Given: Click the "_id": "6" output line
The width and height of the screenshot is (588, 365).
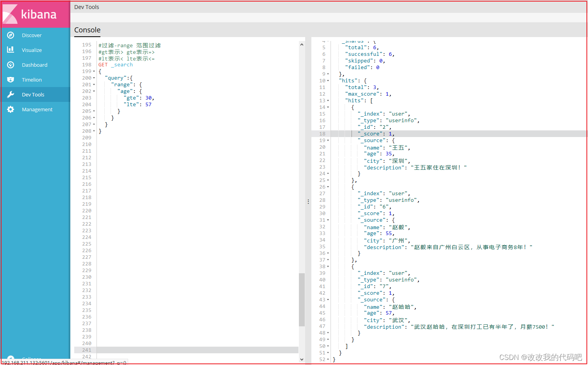Looking at the screenshot, I should coord(374,207).
